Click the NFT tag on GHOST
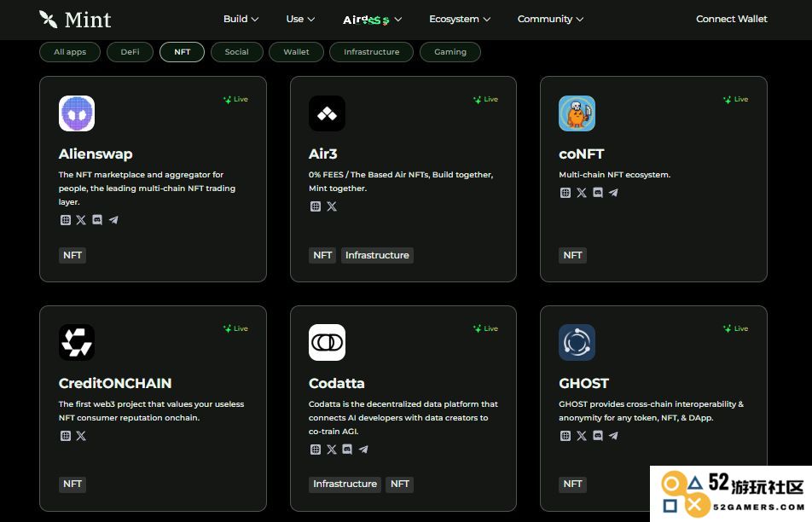The width and height of the screenshot is (812, 522). click(573, 484)
